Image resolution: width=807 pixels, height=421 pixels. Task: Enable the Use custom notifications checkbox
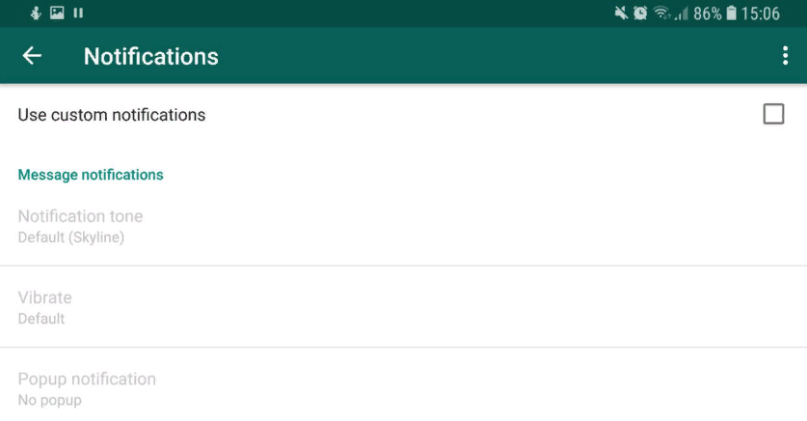(x=773, y=114)
